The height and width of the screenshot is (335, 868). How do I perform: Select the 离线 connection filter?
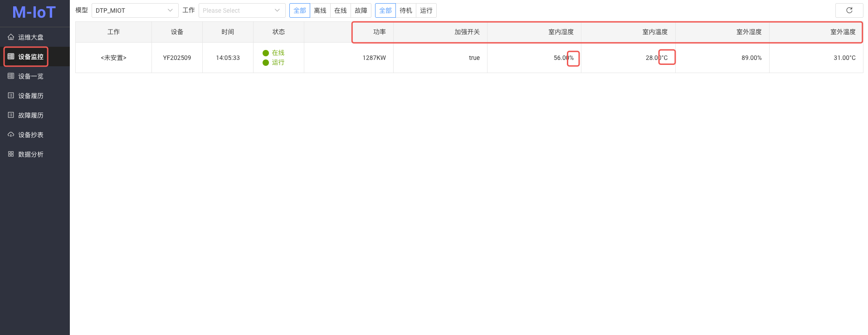pyautogui.click(x=320, y=10)
